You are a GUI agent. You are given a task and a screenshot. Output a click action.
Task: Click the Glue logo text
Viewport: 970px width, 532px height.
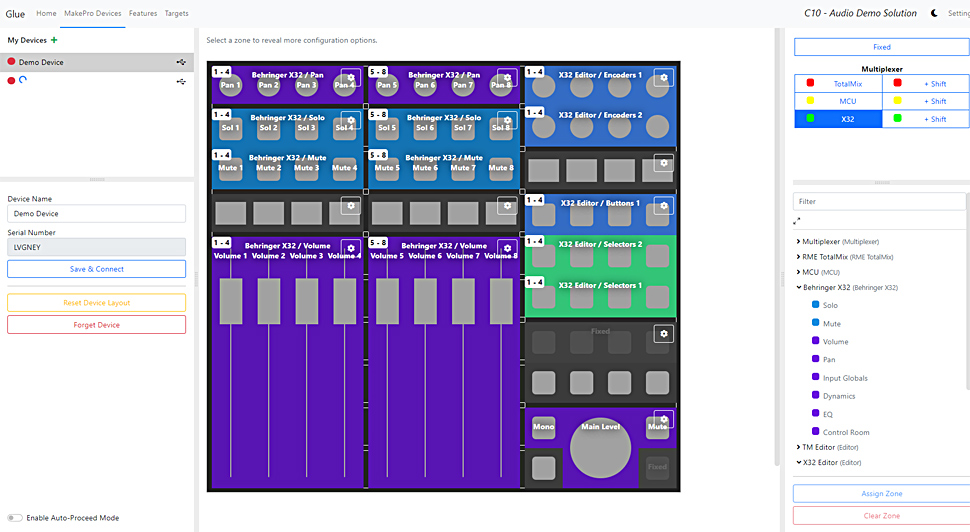15,14
